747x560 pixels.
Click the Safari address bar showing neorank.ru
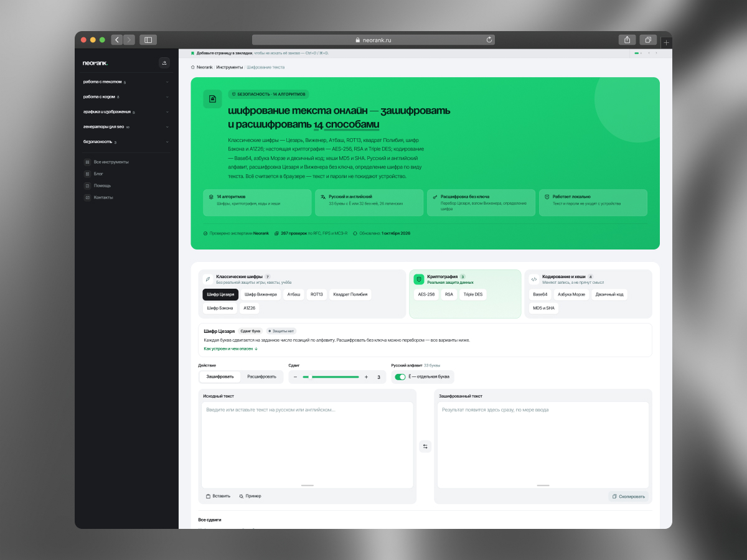[x=374, y=40]
